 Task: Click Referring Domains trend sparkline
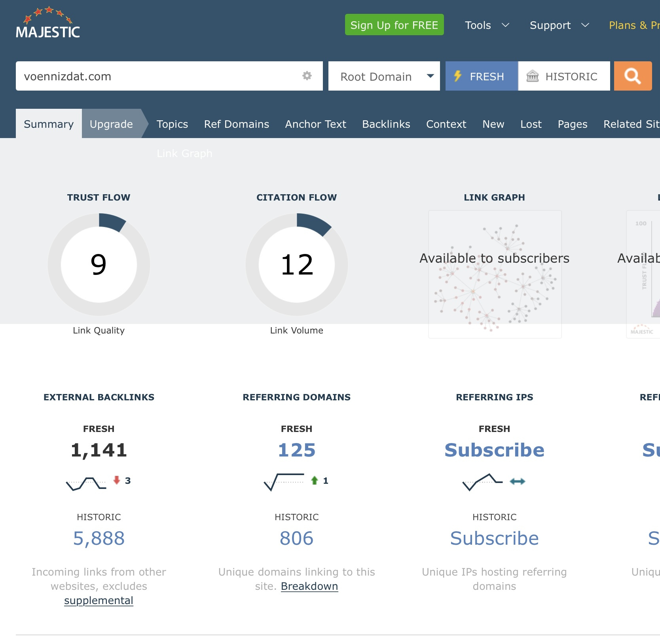[284, 482]
